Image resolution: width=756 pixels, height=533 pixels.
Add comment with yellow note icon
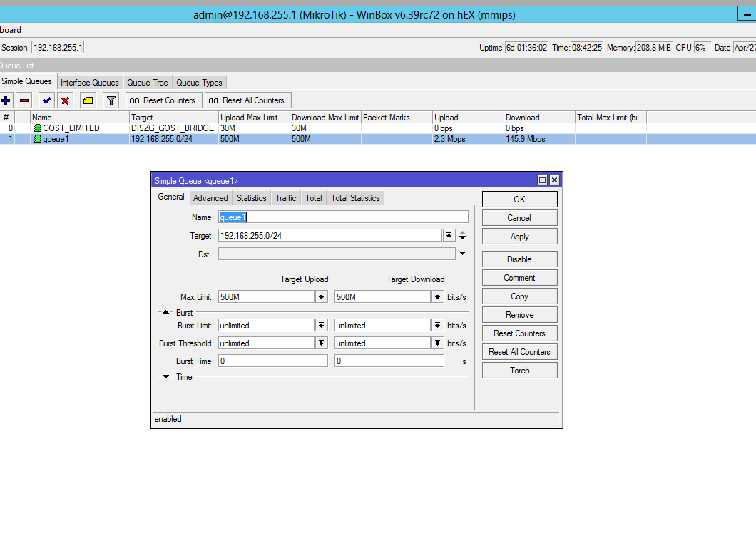[x=88, y=100]
